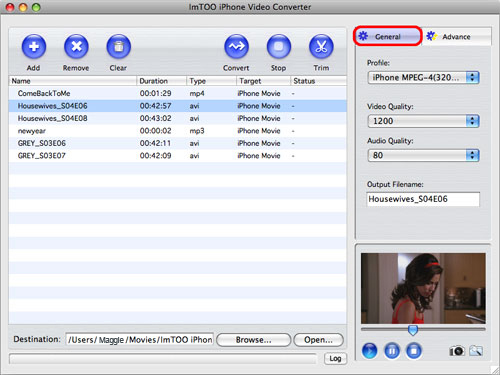Click duration 00:42:11 cell
This screenshot has width=500, height=375.
click(155, 143)
